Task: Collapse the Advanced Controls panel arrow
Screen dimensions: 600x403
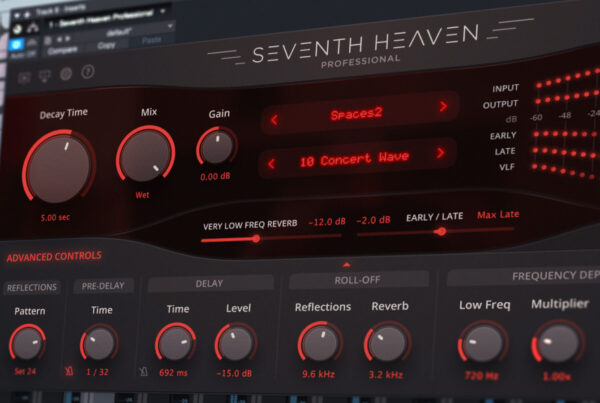Action: pos(346,264)
